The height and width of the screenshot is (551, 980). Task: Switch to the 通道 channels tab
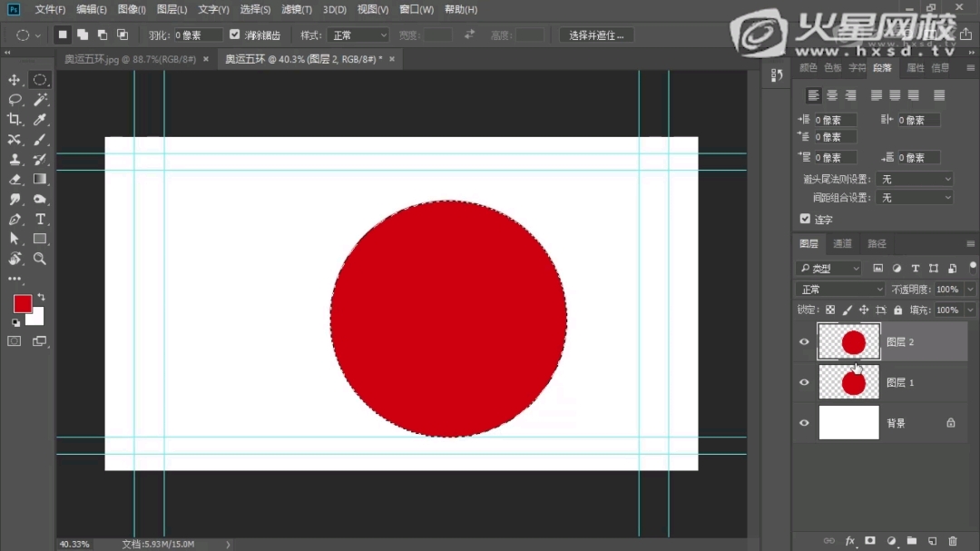click(x=842, y=244)
